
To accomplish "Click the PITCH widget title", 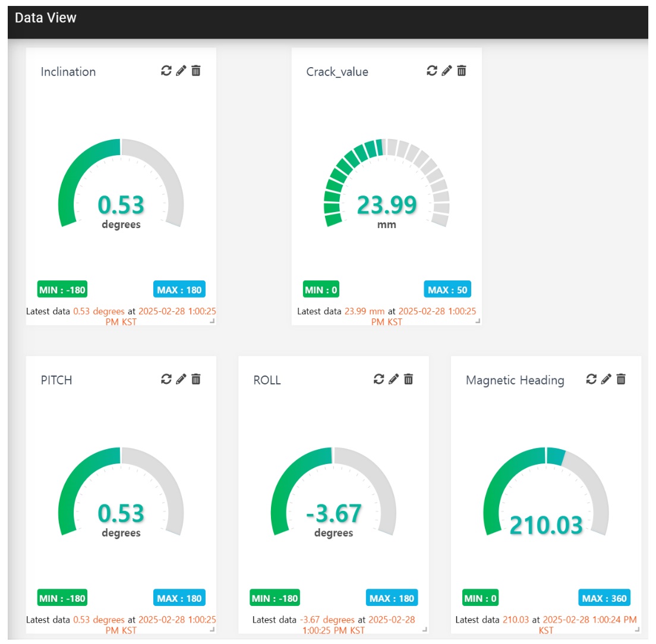I will point(56,380).
